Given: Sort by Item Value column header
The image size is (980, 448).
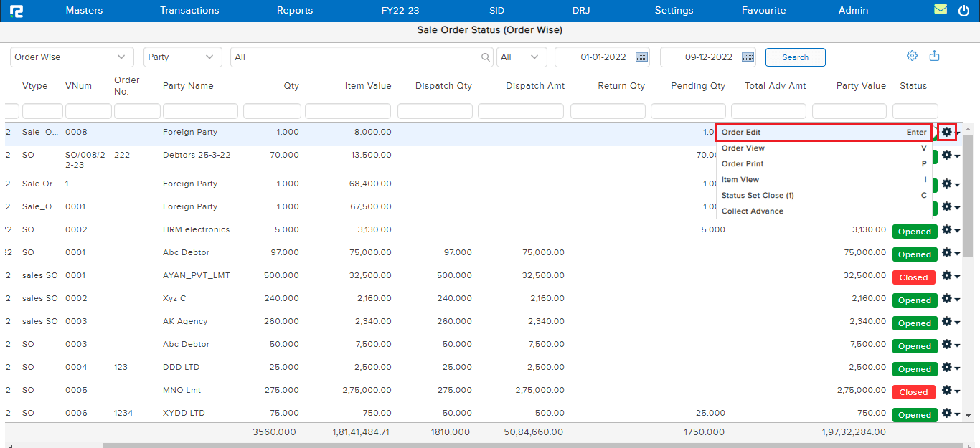Looking at the screenshot, I should point(368,86).
